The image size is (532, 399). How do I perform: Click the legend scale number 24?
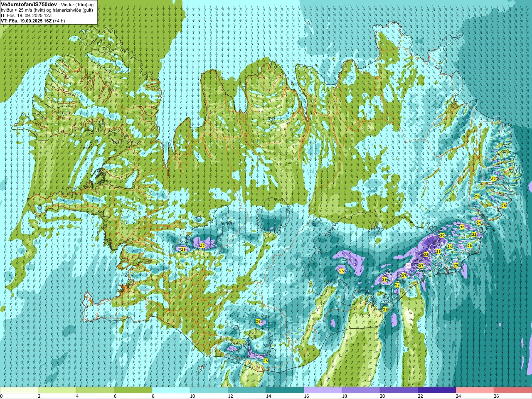[x=458, y=397]
